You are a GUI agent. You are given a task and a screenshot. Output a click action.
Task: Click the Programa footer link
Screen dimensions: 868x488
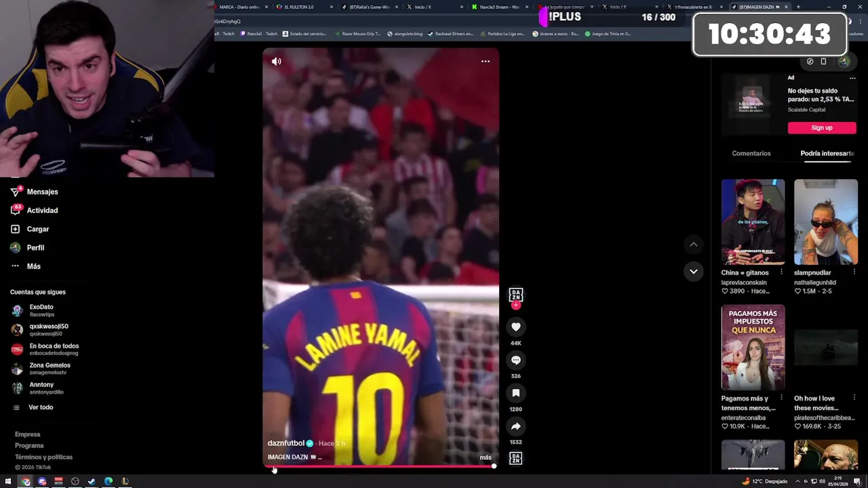pyautogui.click(x=29, y=446)
